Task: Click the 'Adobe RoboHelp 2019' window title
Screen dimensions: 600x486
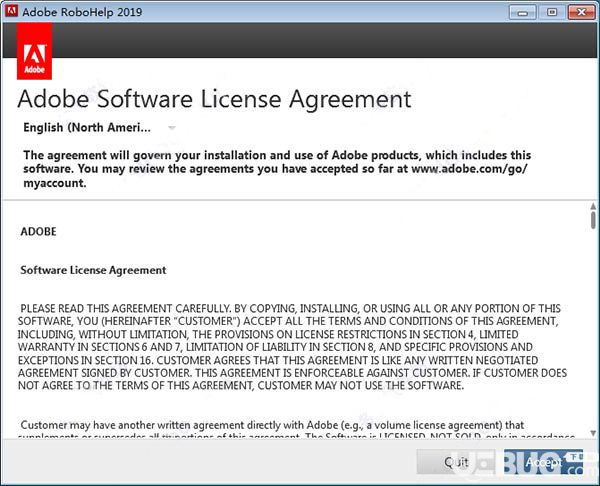Action: pos(82,12)
